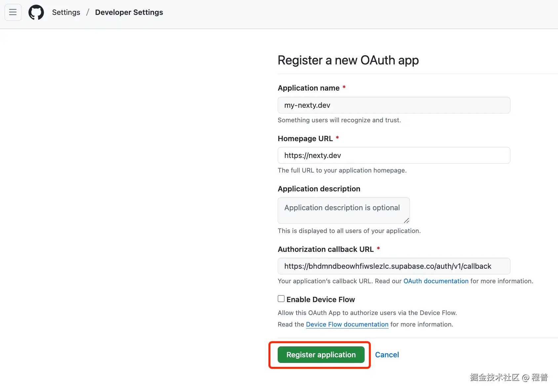Click Cancel to abandon registration
The image size is (558, 392).
point(387,355)
